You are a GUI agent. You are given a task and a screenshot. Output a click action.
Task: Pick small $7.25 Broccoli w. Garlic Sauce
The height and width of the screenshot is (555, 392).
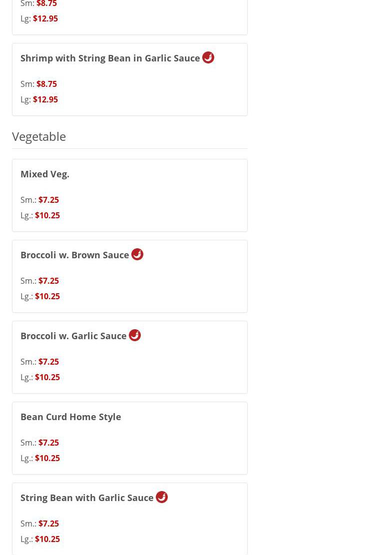48,362
